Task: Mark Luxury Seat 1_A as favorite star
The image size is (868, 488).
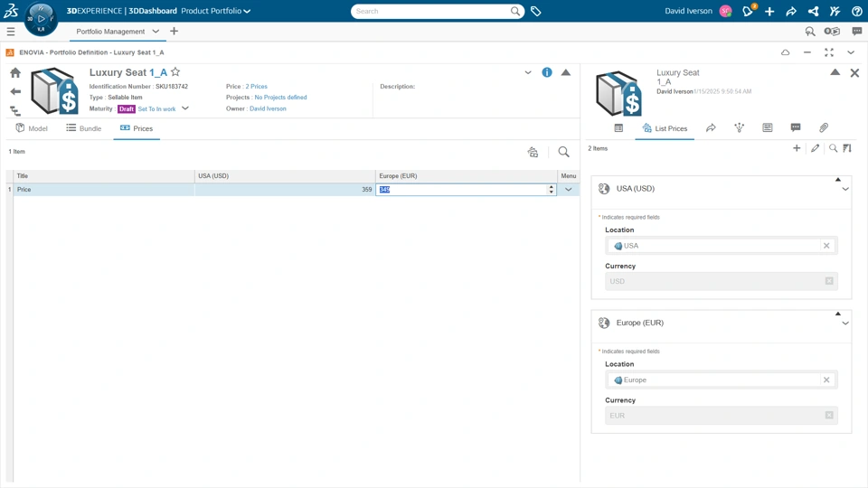Action: click(175, 72)
